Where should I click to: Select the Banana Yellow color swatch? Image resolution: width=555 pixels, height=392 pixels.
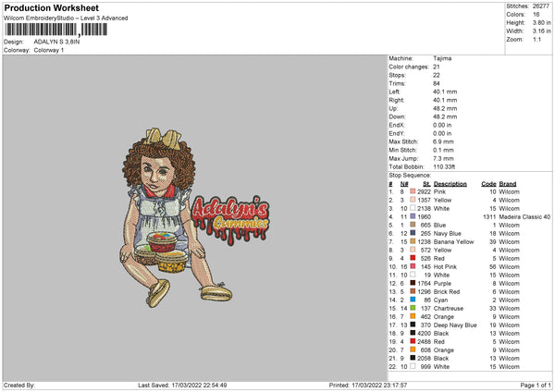pos(413,241)
